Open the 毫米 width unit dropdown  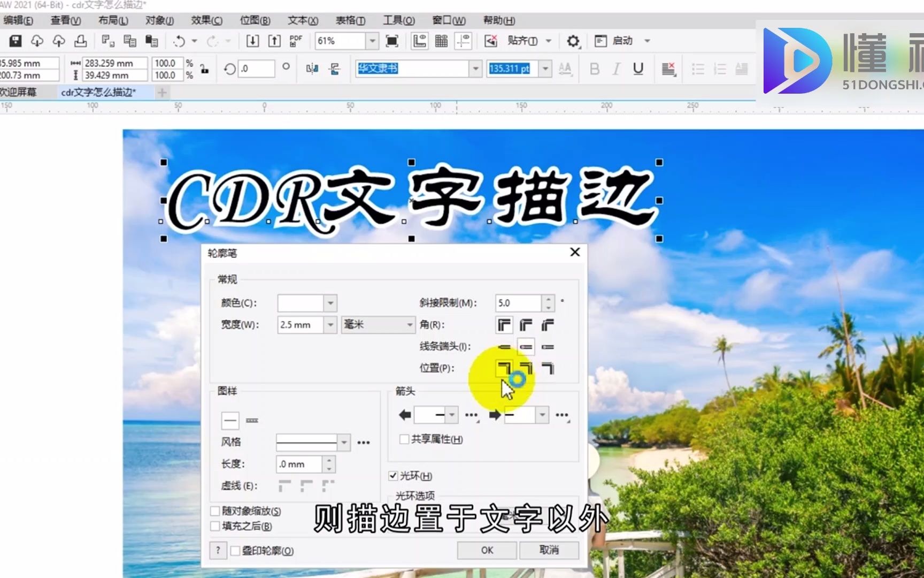tap(409, 325)
